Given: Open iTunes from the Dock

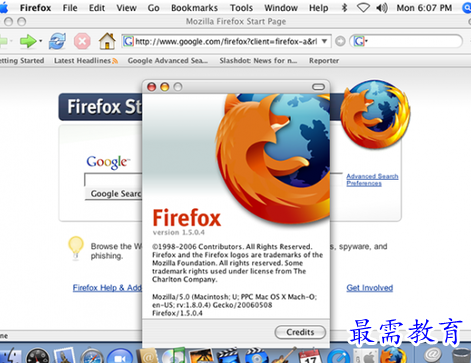Looking at the screenshot, I should 174,355.
